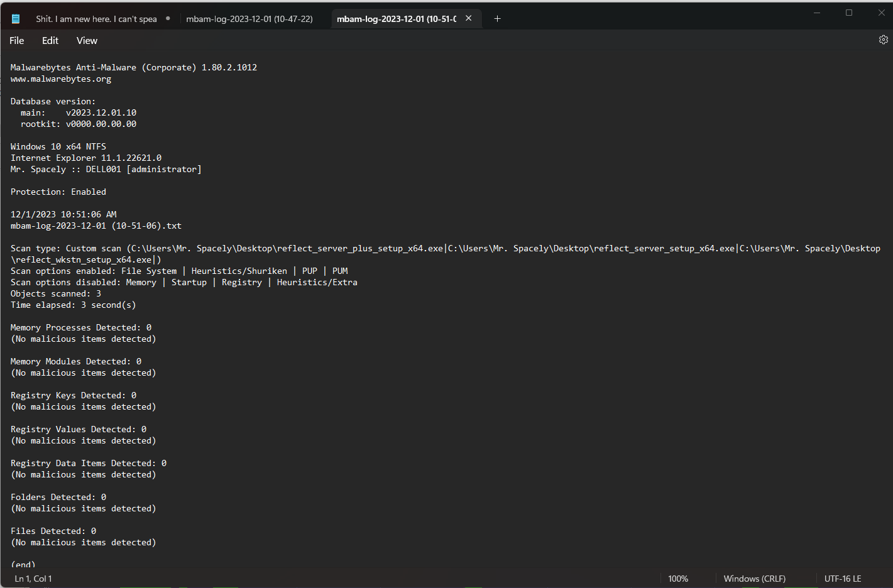Click the 'Objects scanned: 3' line
This screenshot has height=588, width=893.
(56, 293)
